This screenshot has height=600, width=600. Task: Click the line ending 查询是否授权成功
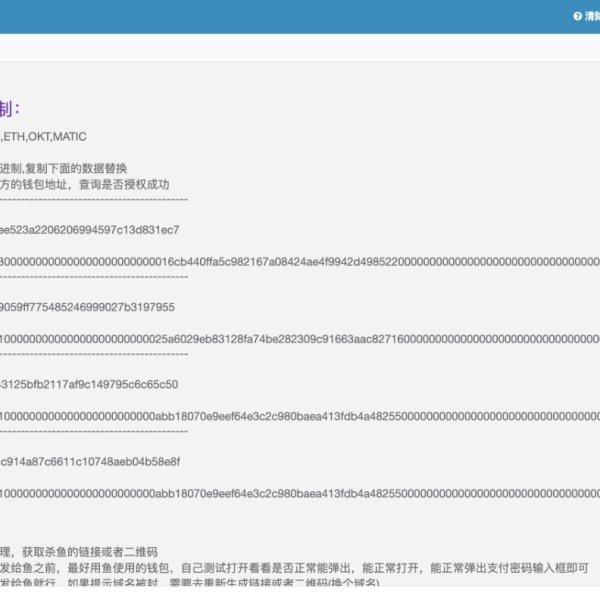click(85, 184)
